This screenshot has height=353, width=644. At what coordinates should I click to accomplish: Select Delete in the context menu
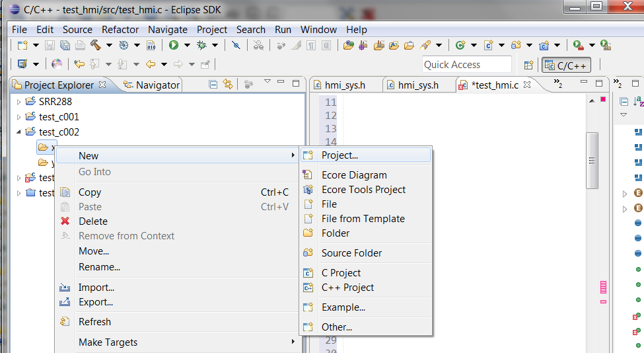tap(177, 221)
